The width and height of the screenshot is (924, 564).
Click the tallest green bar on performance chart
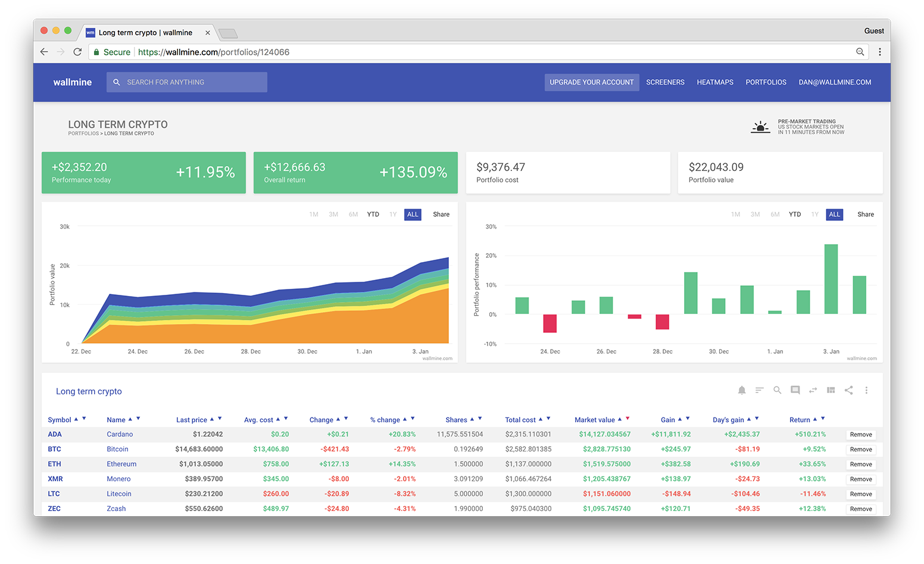831,279
